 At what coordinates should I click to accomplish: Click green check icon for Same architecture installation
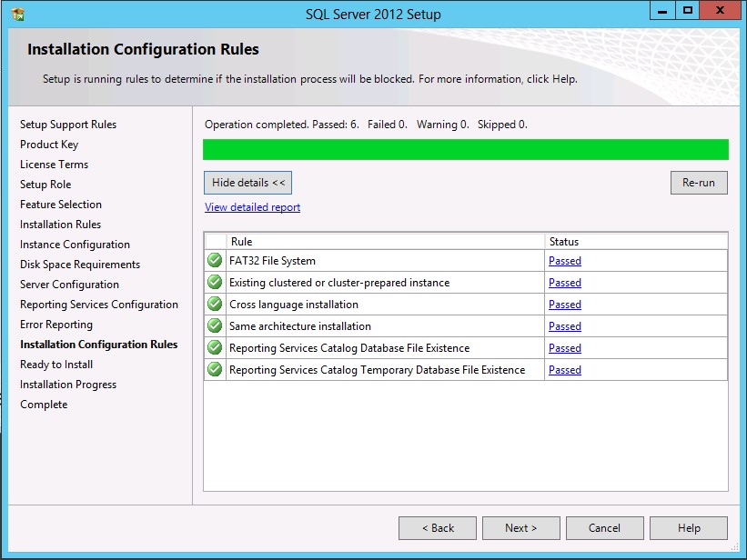click(x=215, y=325)
